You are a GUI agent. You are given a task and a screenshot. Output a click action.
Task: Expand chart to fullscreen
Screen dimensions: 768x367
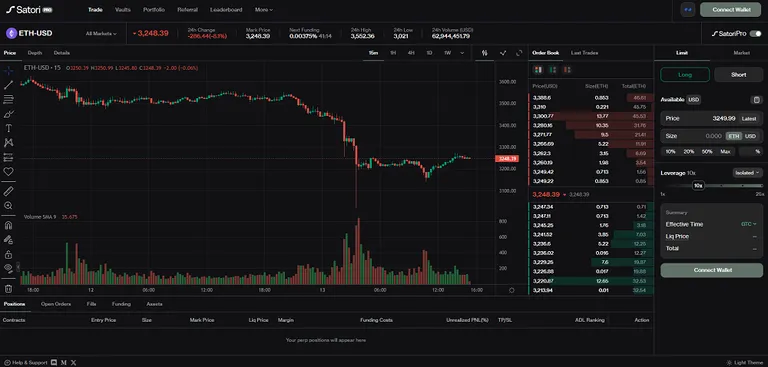pyautogui.click(x=519, y=53)
